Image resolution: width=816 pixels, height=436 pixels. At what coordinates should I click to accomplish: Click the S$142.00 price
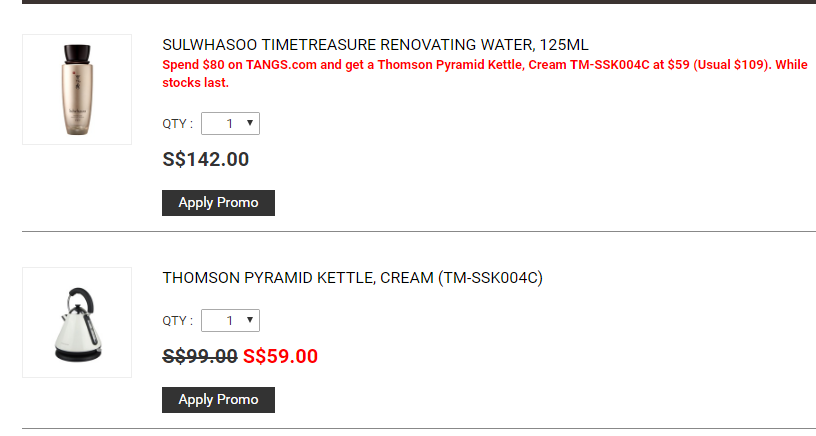206,160
